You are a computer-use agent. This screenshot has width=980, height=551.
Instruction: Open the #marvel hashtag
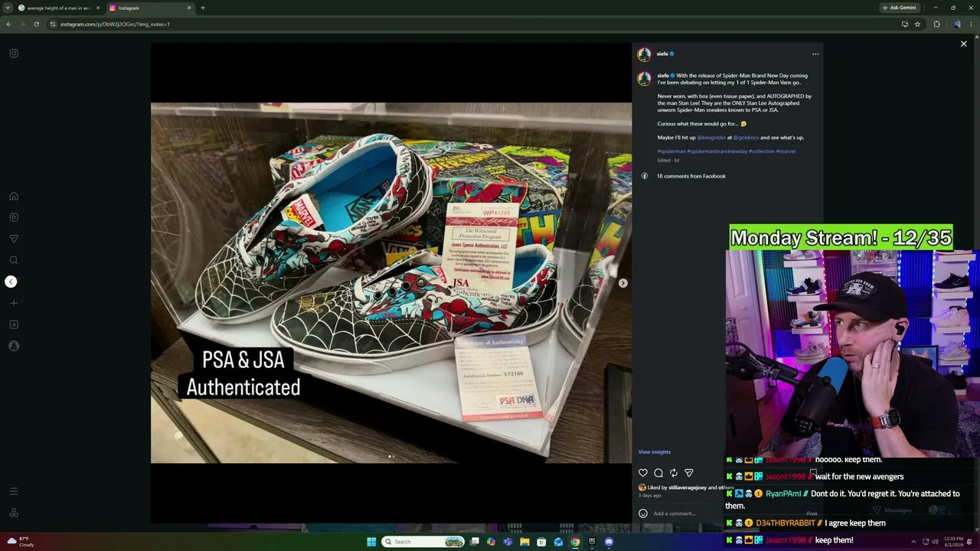786,152
